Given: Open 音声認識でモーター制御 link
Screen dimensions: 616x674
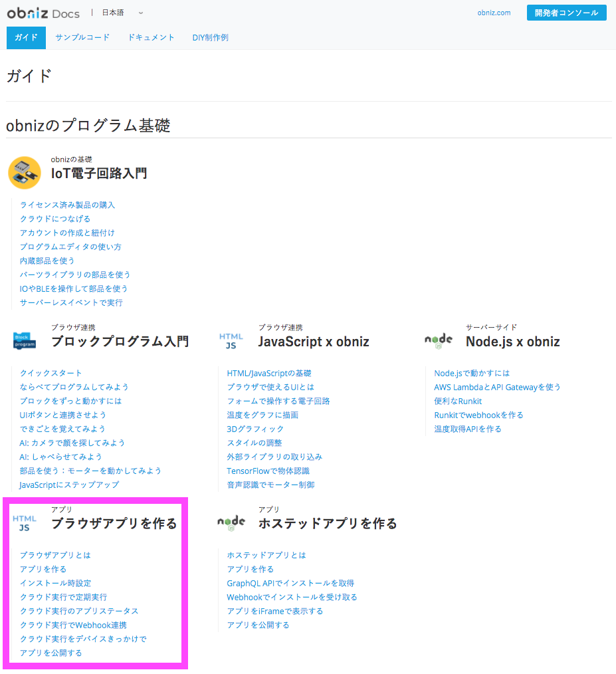Looking at the screenshot, I should tap(271, 485).
